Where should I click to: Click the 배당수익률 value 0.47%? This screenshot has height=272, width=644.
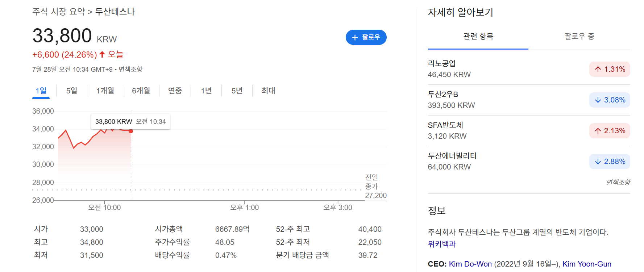point(226,255)
